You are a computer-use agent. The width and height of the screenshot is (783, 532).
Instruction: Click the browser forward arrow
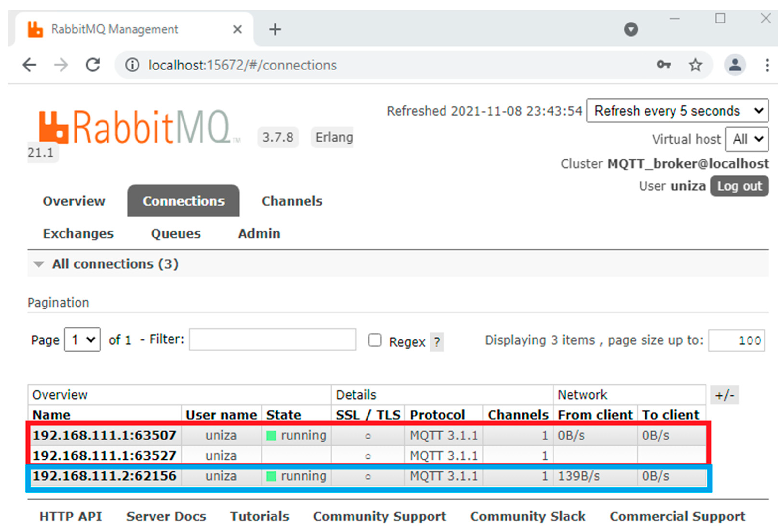pyautogui.click(x=61, y=65)
